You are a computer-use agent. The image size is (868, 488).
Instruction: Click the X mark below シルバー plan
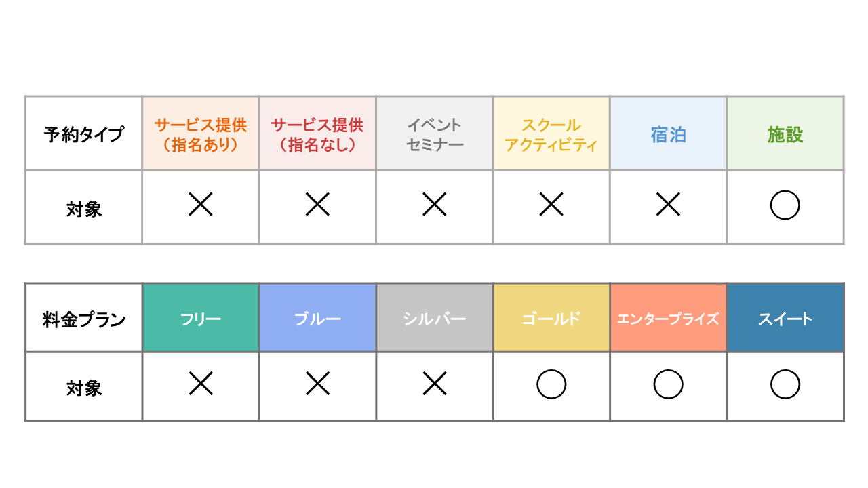(434, 384)
